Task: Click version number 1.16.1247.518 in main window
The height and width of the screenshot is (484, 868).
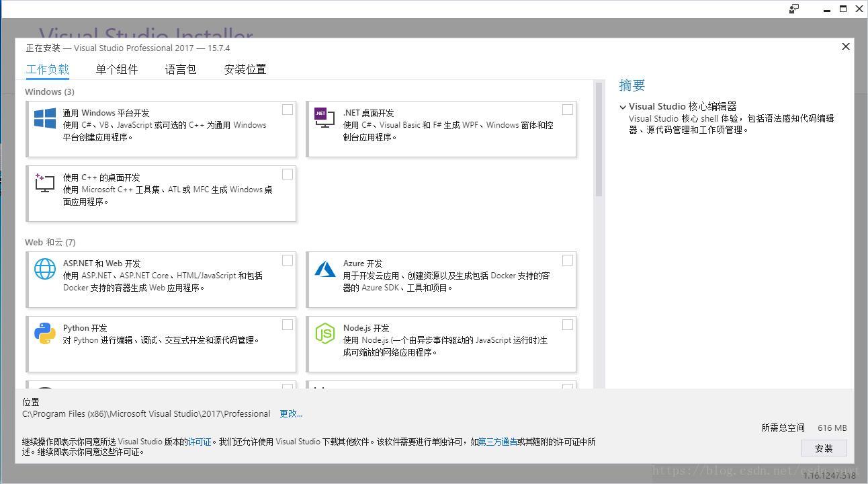Action: tap(830, 475)
